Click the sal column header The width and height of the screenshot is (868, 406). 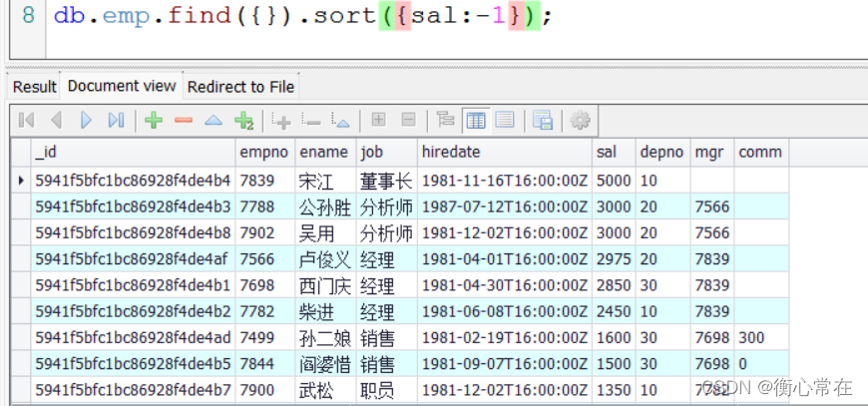coord(614,152)
